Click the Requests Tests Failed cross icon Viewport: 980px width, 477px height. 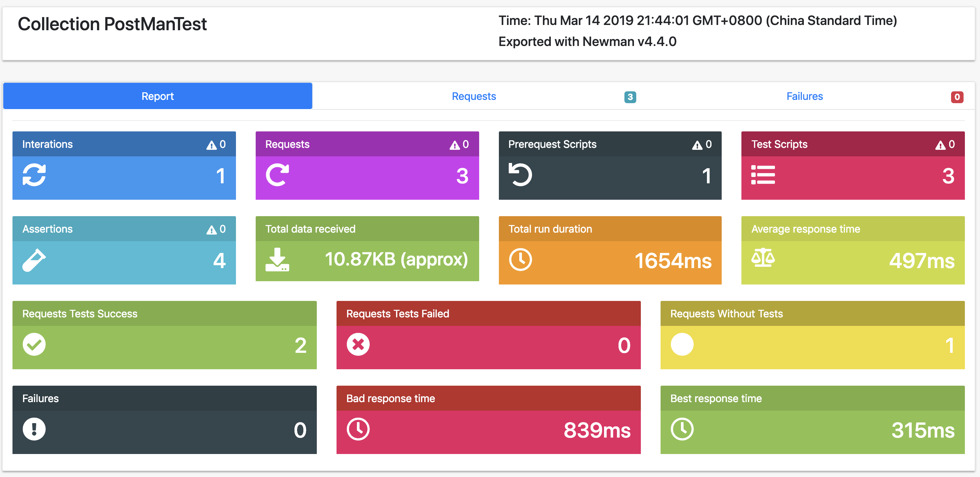coord(358,345)
